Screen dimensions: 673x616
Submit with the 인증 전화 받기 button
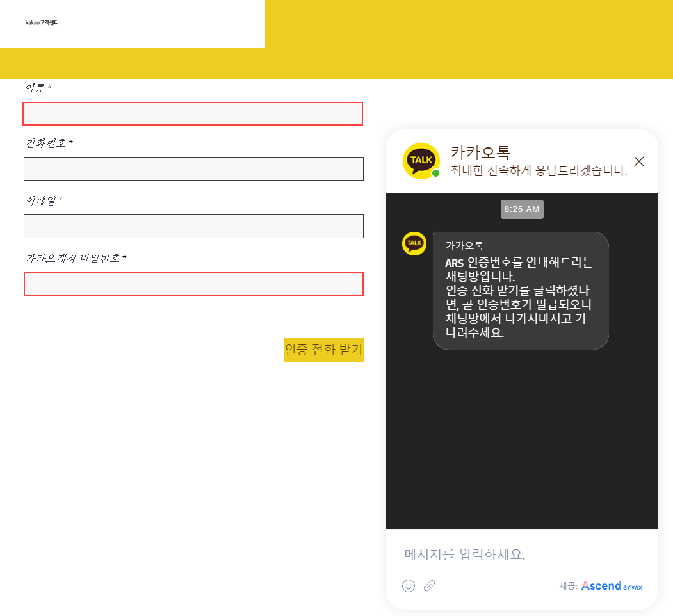point(323,350)
